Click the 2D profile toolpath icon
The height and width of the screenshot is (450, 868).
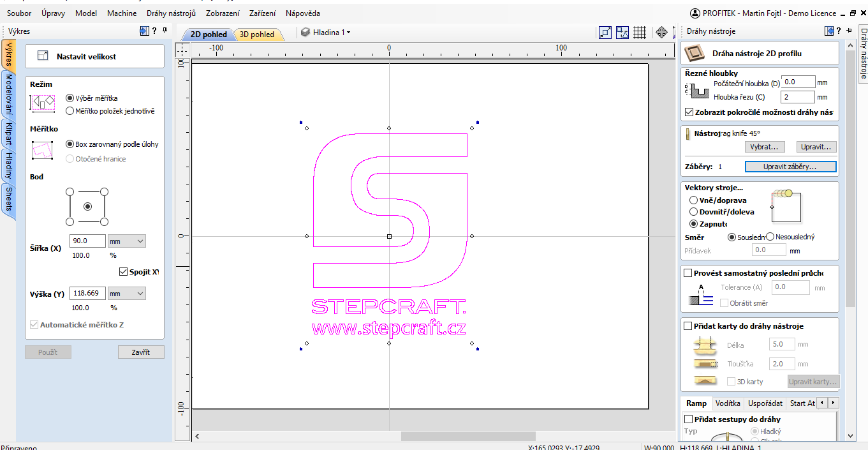click(x=694, y=54)
